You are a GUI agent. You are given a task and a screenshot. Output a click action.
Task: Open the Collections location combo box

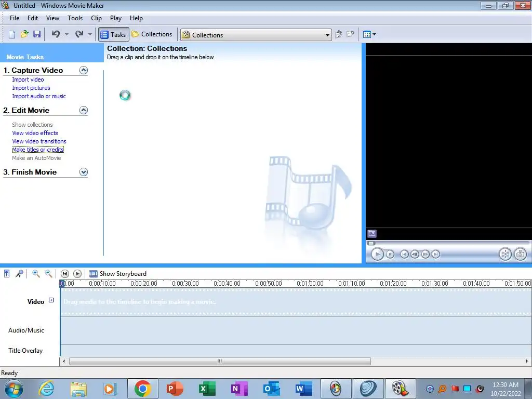point(256,35)
